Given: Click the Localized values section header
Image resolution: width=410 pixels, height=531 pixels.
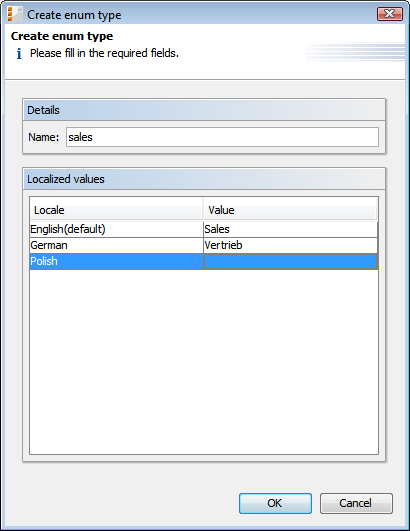Looking at the screenshot, I should [x=204, y=179].
